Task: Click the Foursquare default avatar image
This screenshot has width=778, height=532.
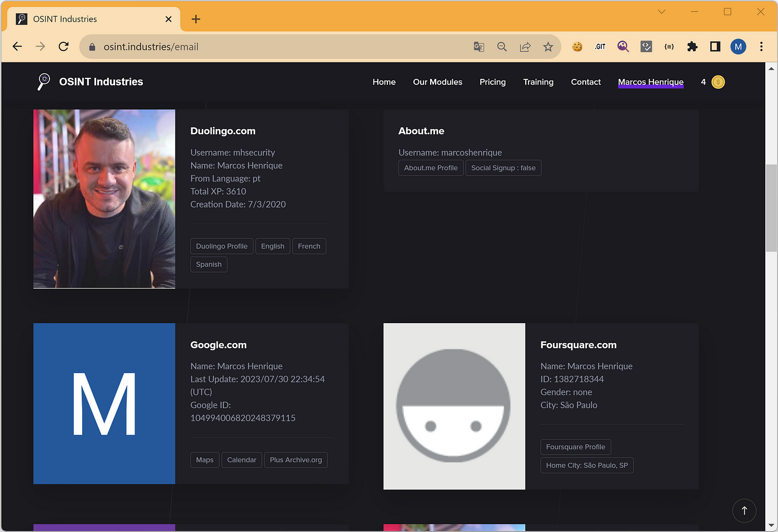Action: pos(454,406)
